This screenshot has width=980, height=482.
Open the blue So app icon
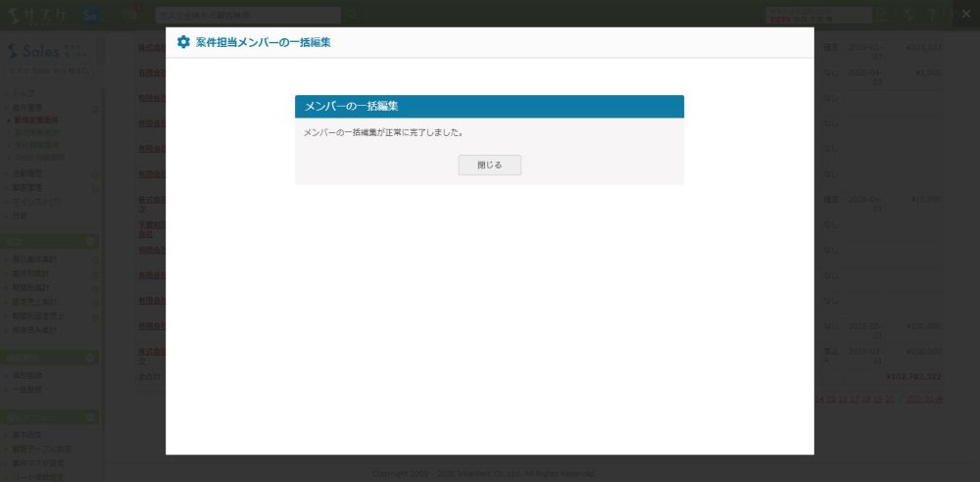(x=90, y=16)
